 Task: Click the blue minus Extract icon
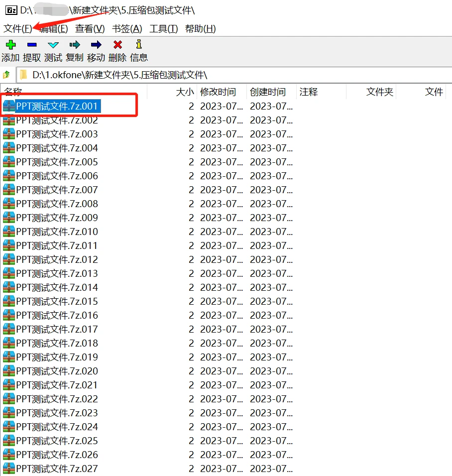[32, 45]
